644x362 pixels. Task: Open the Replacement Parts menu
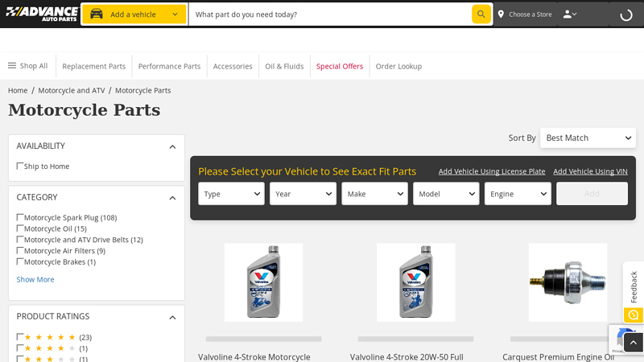click(x=93, y=66)
